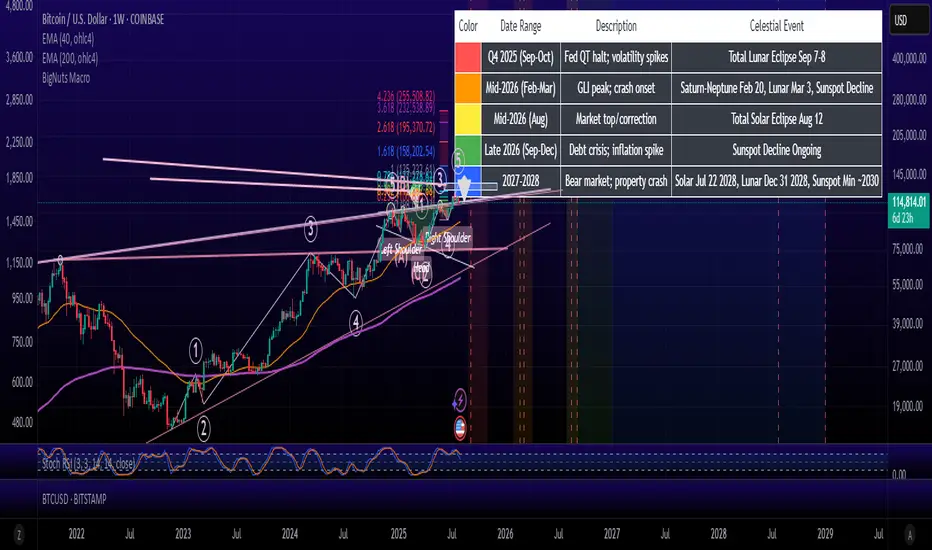Click the Sunspot Decline Ongoing cell
This screenshot has height=550, width=932.
pos(776,150)
